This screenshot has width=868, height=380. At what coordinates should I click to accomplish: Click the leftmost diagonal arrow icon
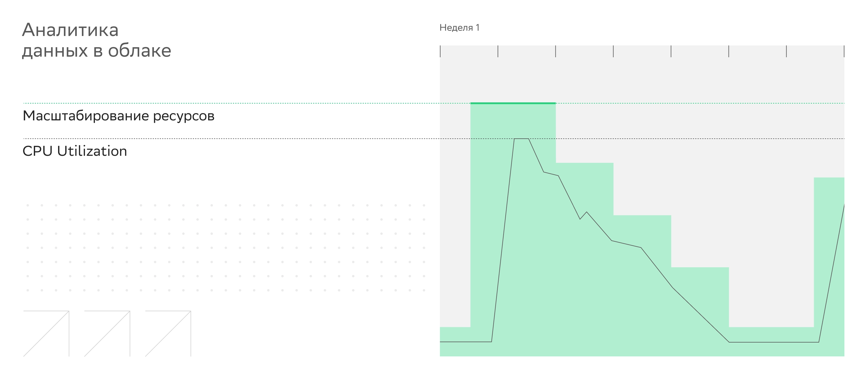(x=47, y=333)
